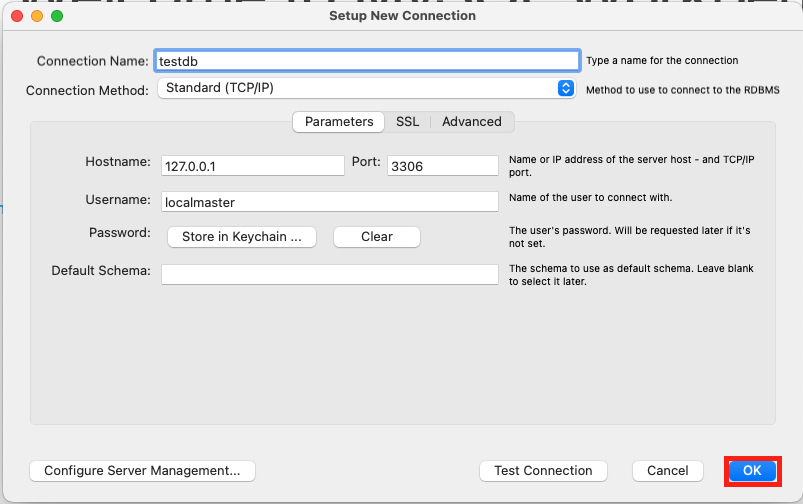
Task: Open the Connection Method dropdown
Action: [x=367, y=88]
